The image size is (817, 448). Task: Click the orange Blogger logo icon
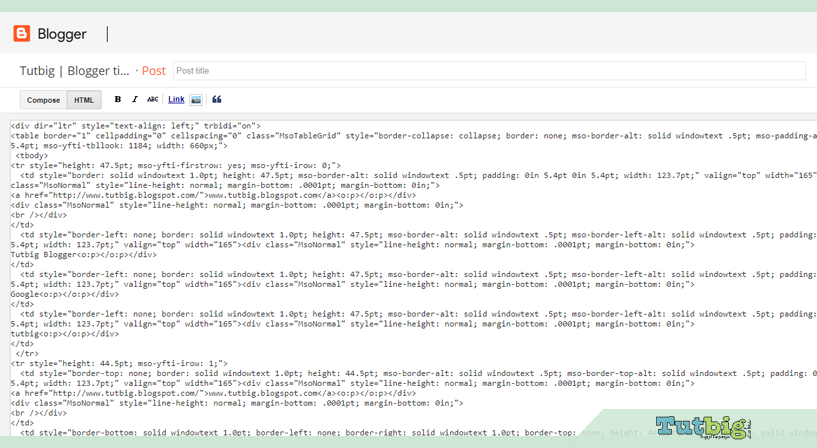pyautogui.click(x=22, y=33)
